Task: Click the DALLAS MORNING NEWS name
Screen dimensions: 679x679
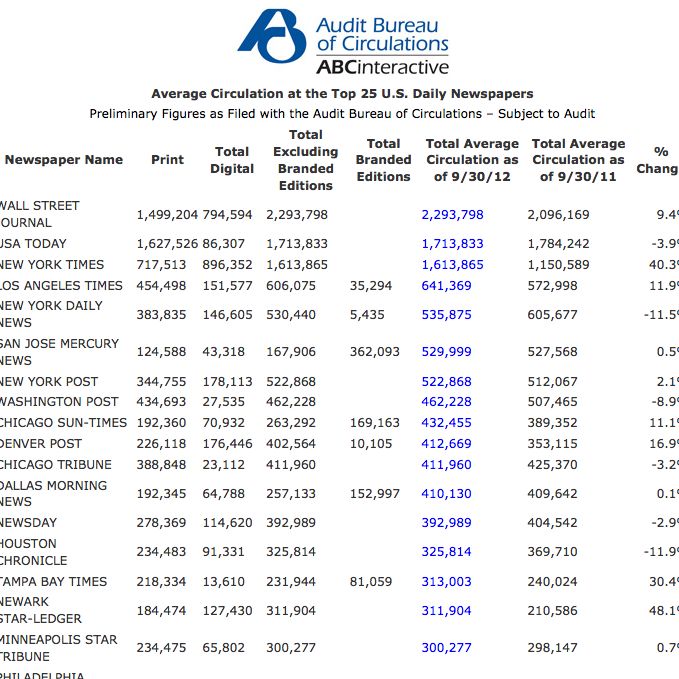Action: click(53, 493)
